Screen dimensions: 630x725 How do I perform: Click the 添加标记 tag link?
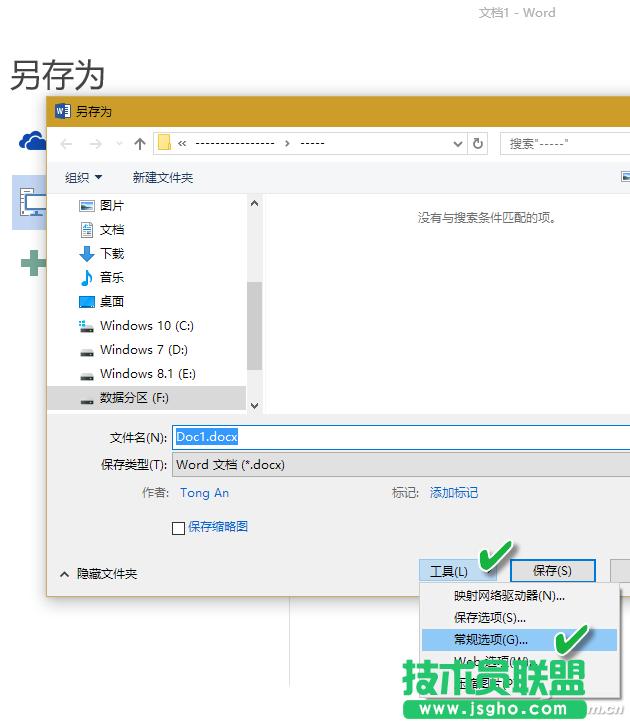[454, 492]
